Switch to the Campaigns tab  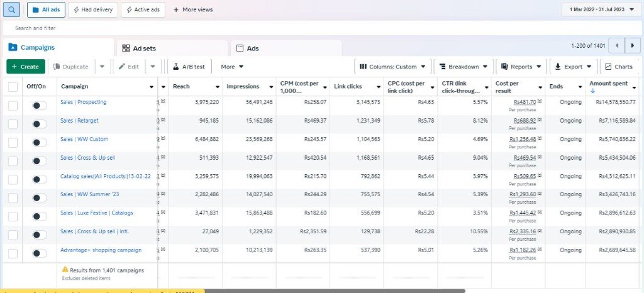click(x=58, y=47)
